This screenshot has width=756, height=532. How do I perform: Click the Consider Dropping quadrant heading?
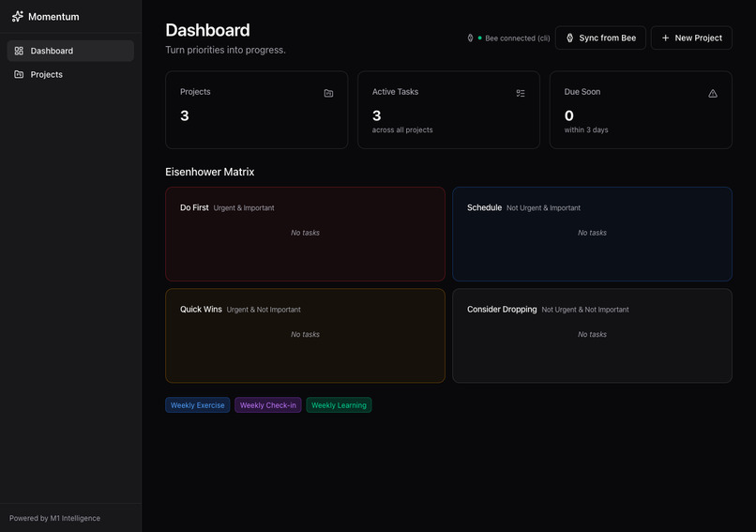[502, 310]
